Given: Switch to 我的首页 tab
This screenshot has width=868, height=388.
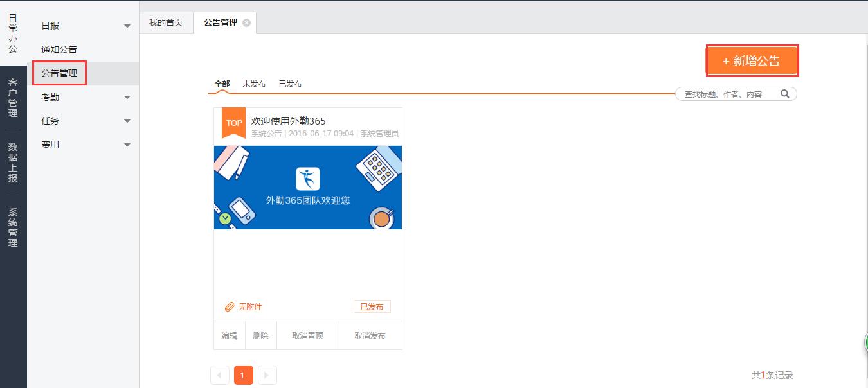Looking at the screenshot, I should (x=166, y=23).
